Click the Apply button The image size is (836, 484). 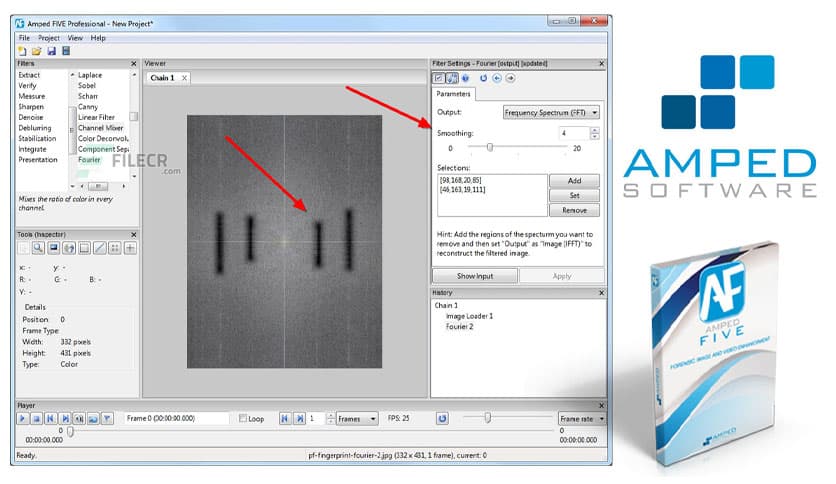(562, 276)
